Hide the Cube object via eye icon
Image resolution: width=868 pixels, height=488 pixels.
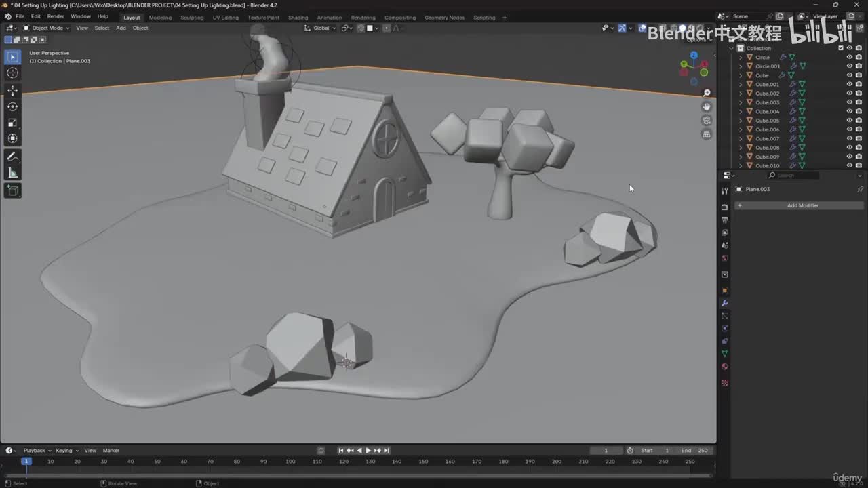pyautogui.click(x=850, y=75)
